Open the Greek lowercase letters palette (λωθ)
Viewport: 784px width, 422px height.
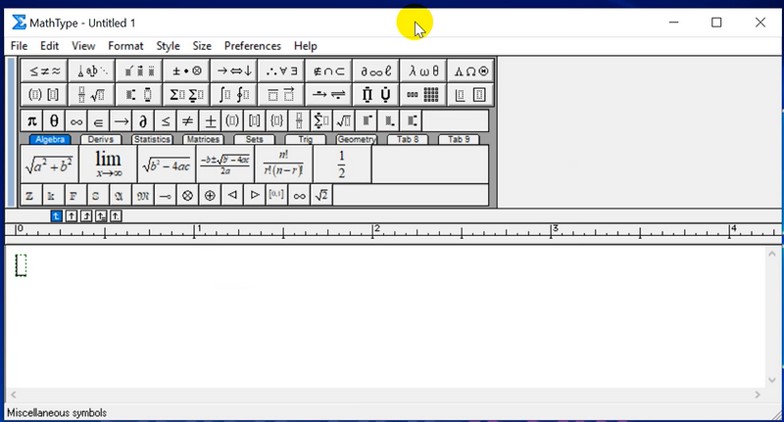point(423,71)
